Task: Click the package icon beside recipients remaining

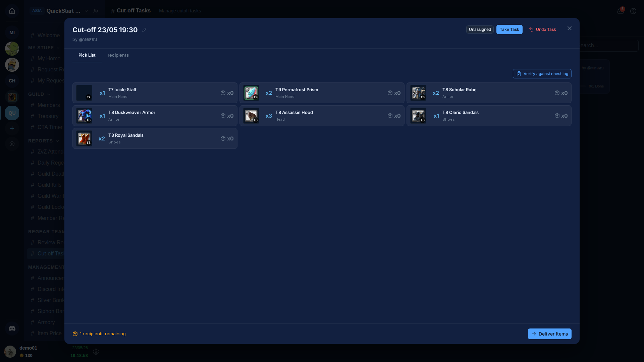Action: click(75, 334)
